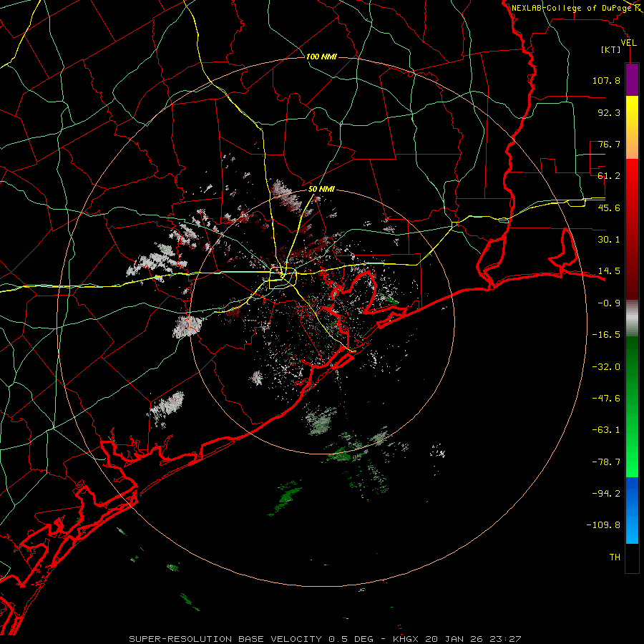Click the [KT] units label
The image size is (644, 644).
611,49
